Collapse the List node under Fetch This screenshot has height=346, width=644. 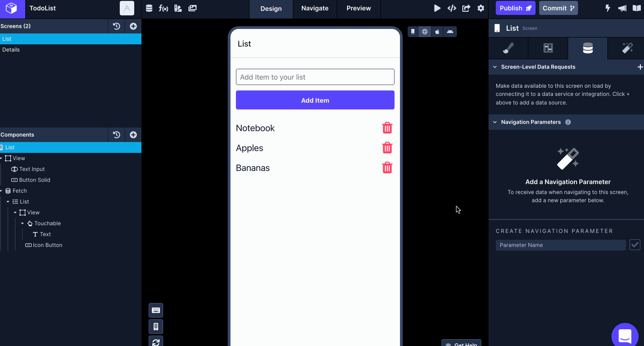(8, 202)
